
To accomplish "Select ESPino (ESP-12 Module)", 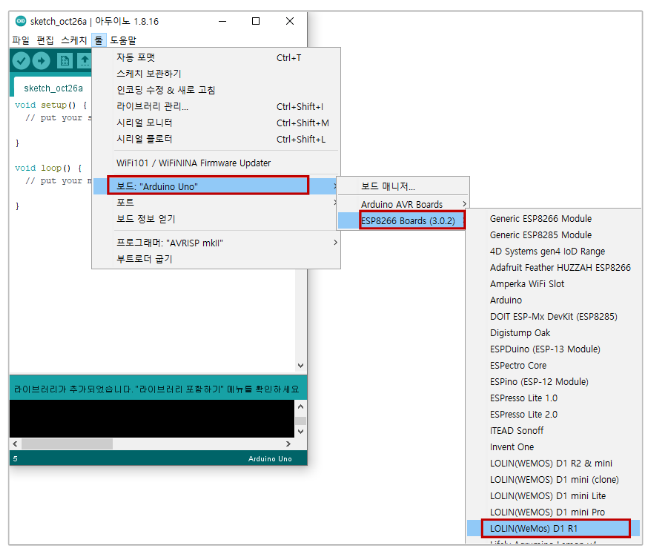I will click(554, 382).
